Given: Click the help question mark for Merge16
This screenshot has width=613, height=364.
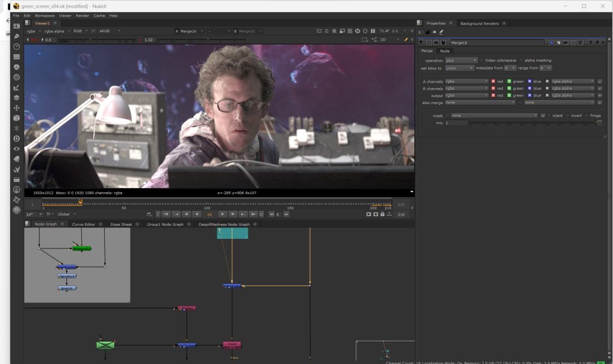Looking at the screenshot, I should 591,43.
